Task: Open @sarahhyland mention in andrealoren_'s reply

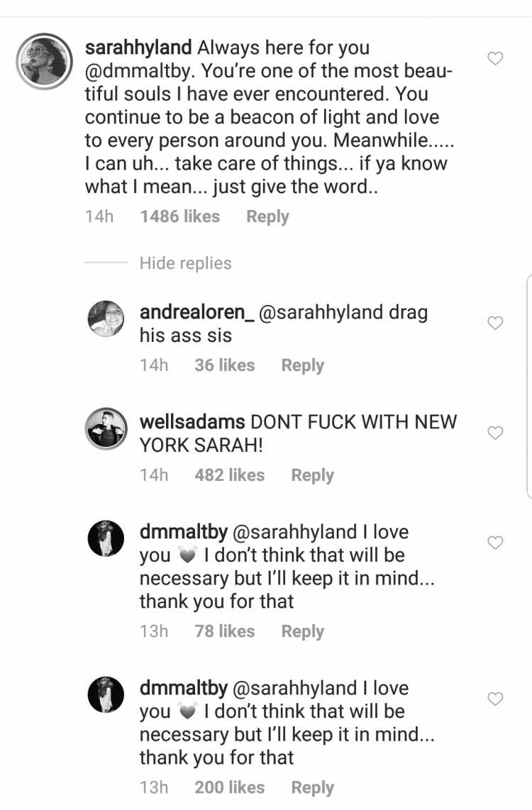Action: (320, 313)
